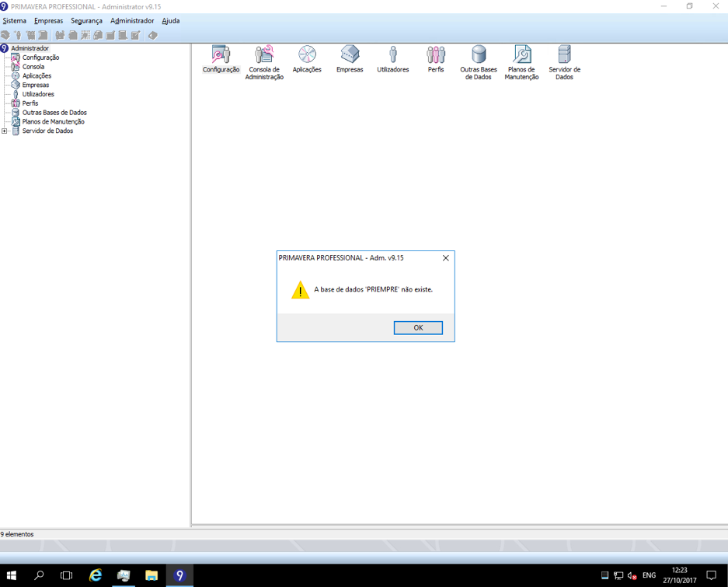Image resolution: width=728 pixels, height=587 pixels.
Task: Click the ENG language indicator
Action: pyautogui.click(x=649, y=575)
